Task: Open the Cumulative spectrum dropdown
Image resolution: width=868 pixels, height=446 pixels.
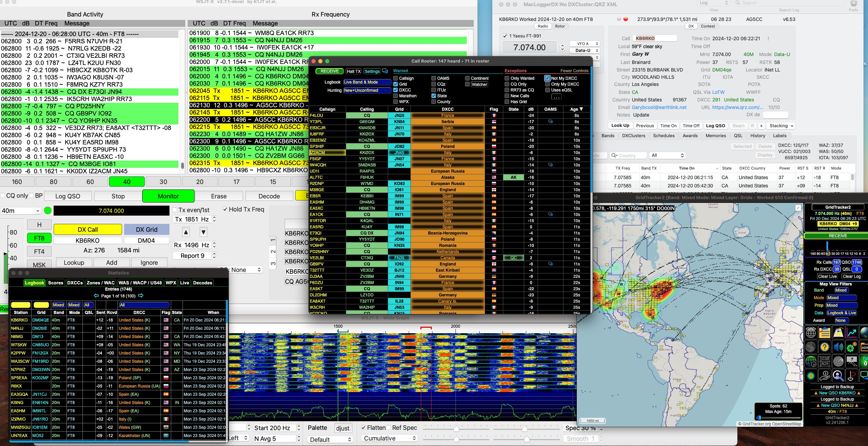Action: (x=388, y=438)
